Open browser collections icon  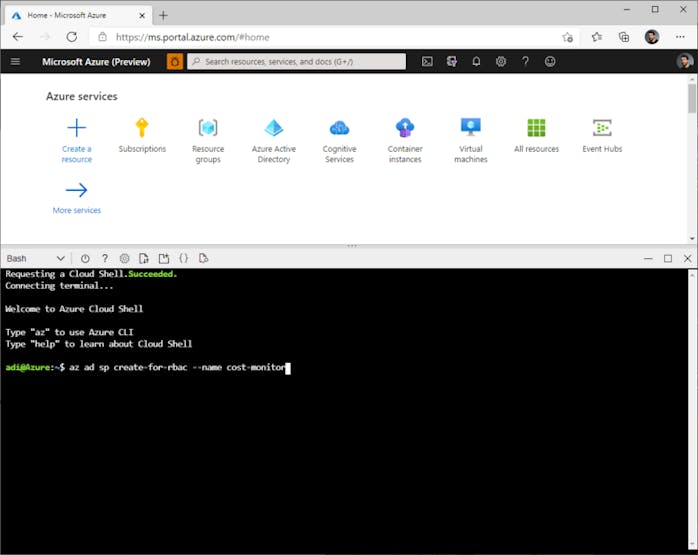pyautogui.click(x=624, y=37)
